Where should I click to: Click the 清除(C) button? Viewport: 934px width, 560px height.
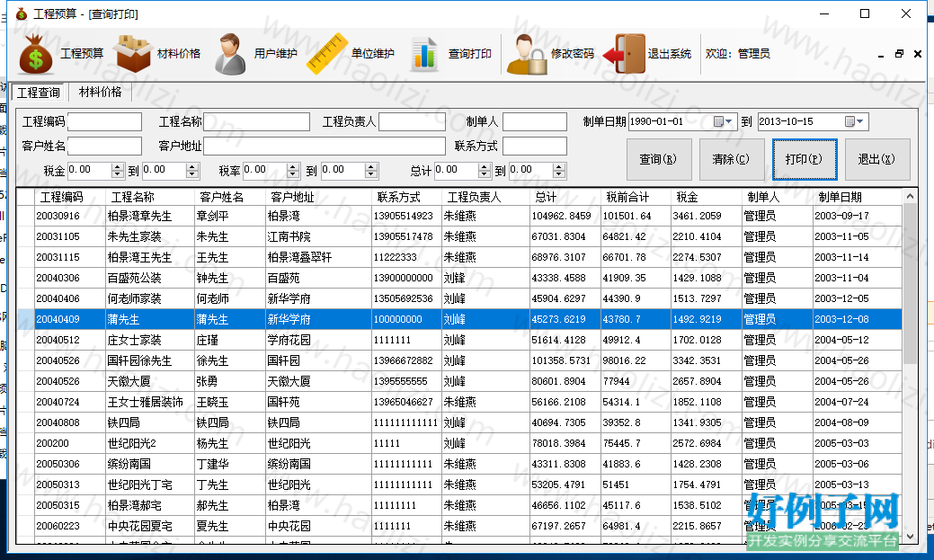pyautogui.click(x=732, y=159)
